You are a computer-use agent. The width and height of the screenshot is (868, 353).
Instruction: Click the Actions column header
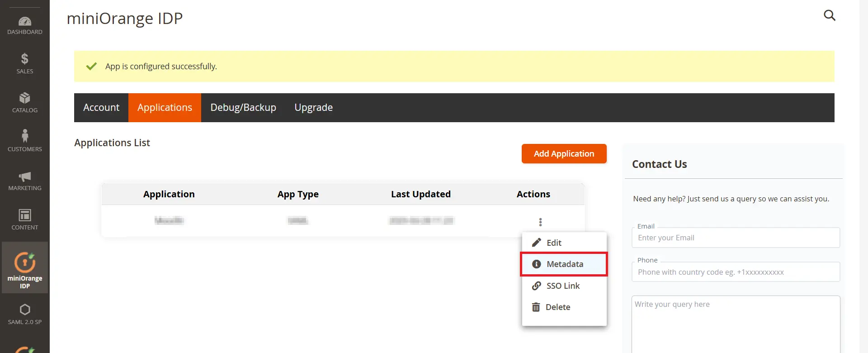point(533,194)
